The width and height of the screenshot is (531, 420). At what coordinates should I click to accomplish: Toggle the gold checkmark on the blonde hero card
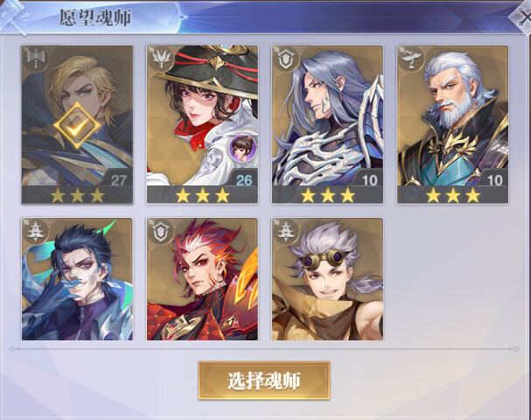point(76,126)
